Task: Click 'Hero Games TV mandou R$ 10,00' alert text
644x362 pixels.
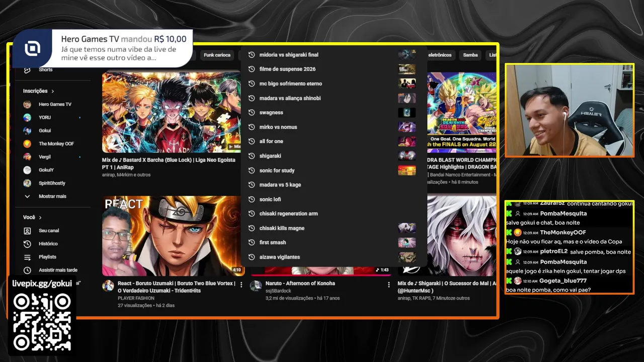Action: pyautogui.click(x=124, y=39)
